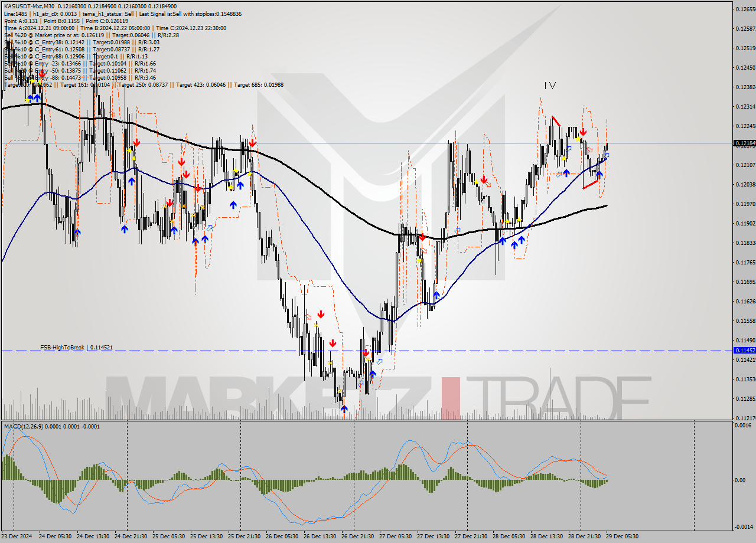Click the '26 Dec 13:30' time label

(319, 537)
